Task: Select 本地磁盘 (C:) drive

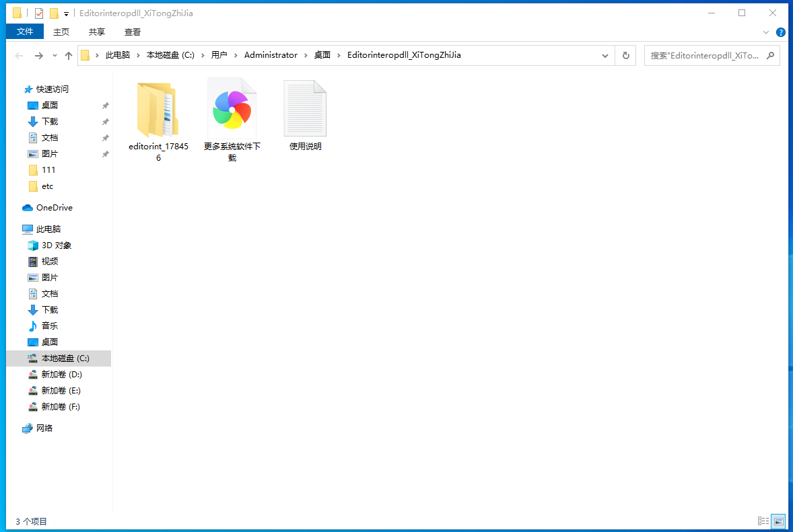Action: 65,358
